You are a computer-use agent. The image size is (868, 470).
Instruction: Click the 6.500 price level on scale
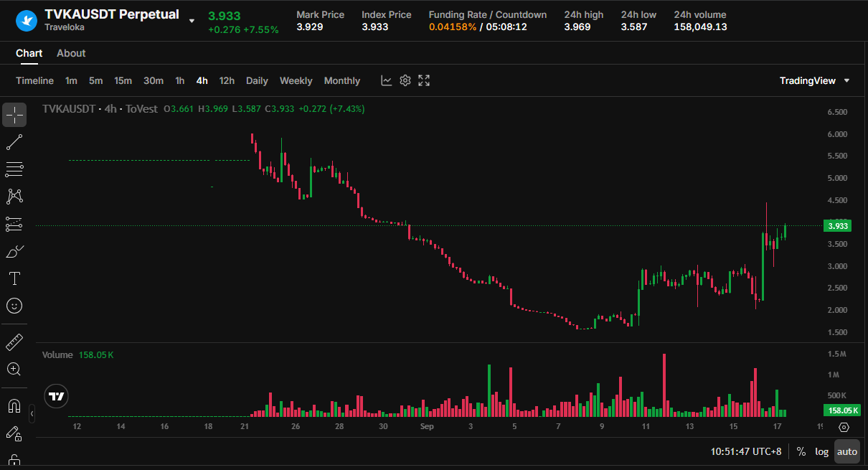pos(837,112)
